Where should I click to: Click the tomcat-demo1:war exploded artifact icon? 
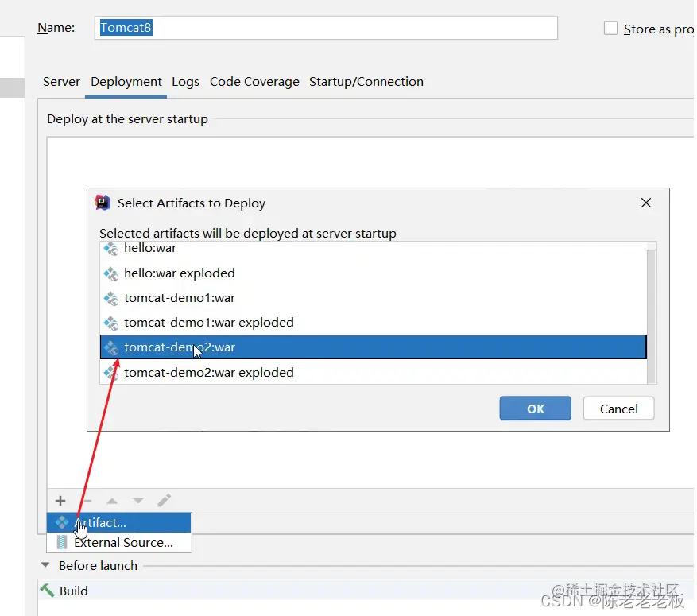[x=111, y=323]
